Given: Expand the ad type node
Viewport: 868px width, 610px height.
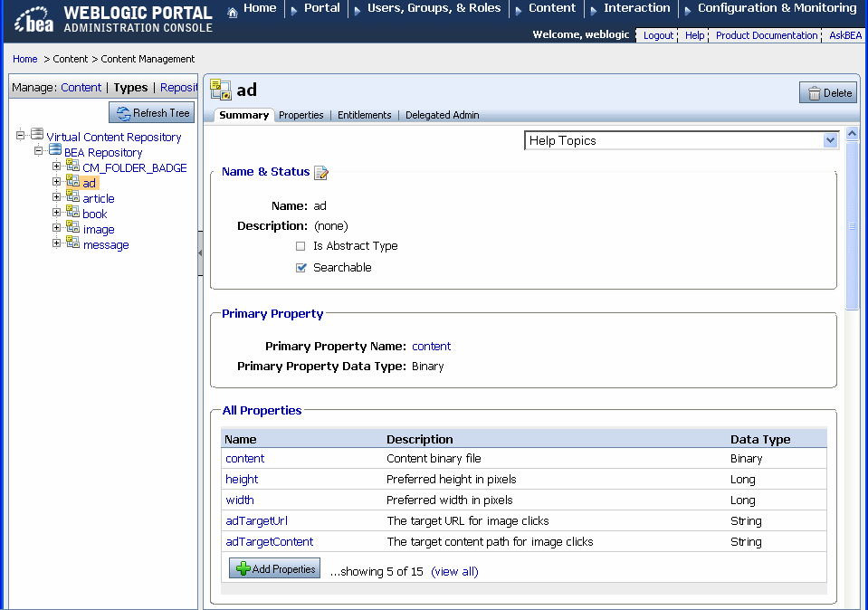Looking at the screenshot, I should (x=56, y=181).
